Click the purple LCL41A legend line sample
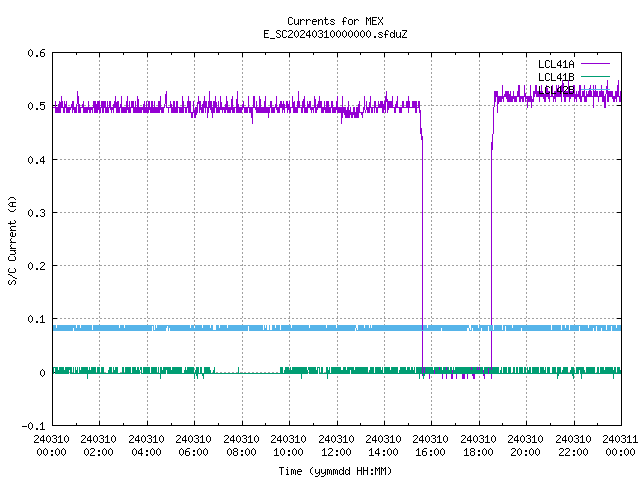Screen dimensions: 640x480 [x=595, y=64]
